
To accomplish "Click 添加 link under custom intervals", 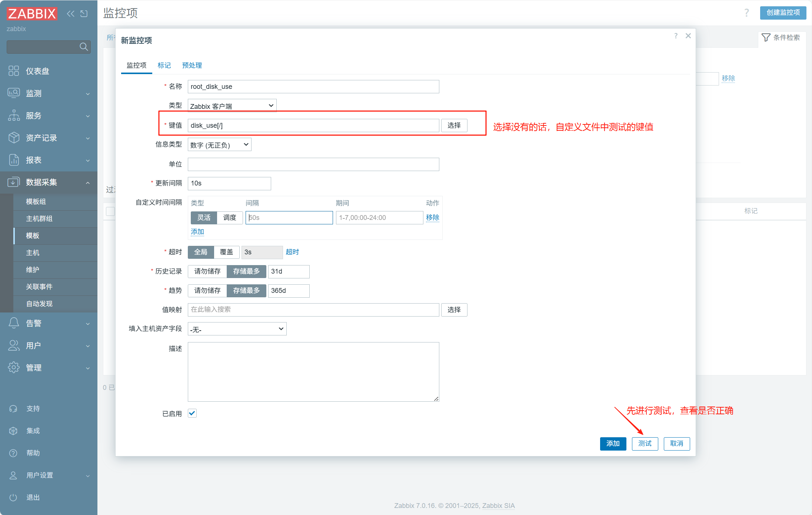I will tap(197, 232).
